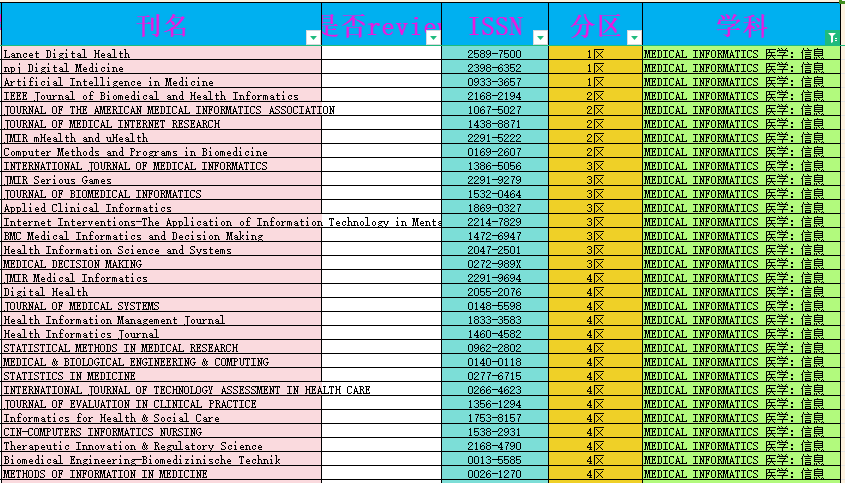Screen dimensions: 845x483
Task: Select 2区 cell in JMIR mHealth row
Action: (x=595, y=137)
